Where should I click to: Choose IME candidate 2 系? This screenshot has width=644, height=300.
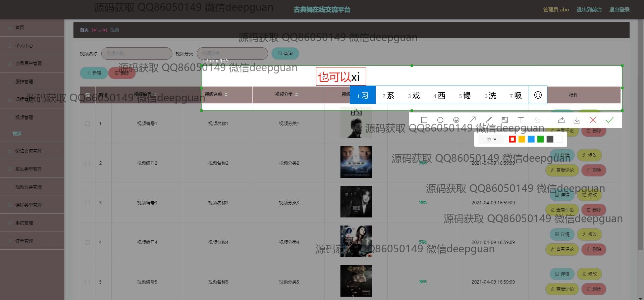point(388,96)
